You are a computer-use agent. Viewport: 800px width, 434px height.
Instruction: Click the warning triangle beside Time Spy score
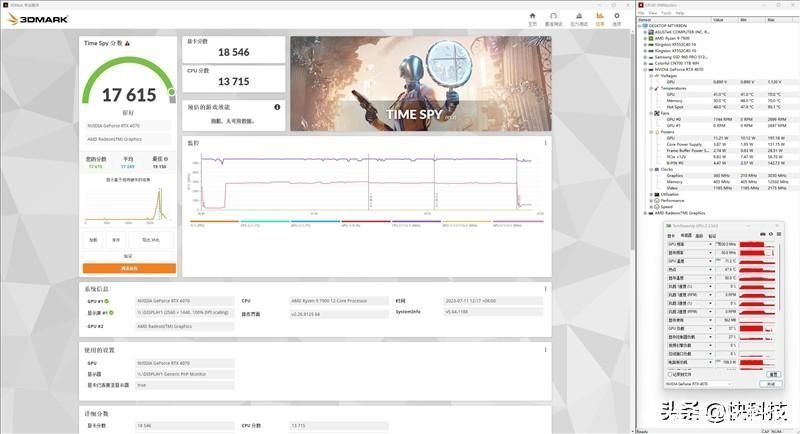(x=127, y=43)
